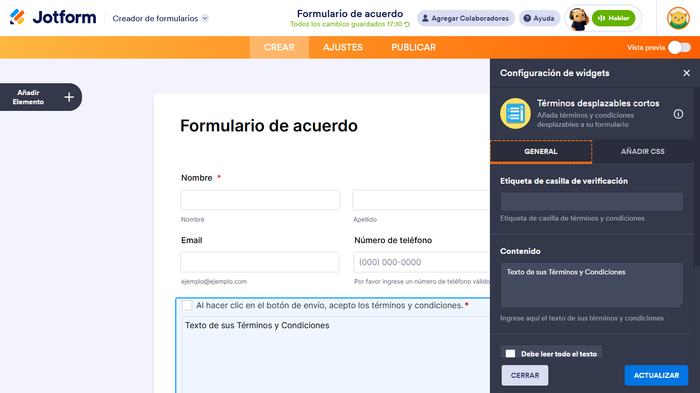Click the first name input under Nombre

(x=260, y=200)
